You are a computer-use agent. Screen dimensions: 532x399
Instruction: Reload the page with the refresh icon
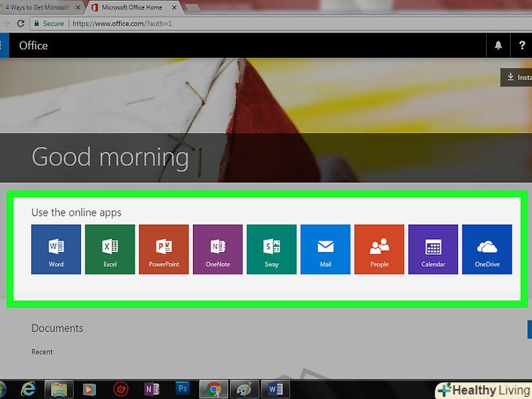point(20,23)
